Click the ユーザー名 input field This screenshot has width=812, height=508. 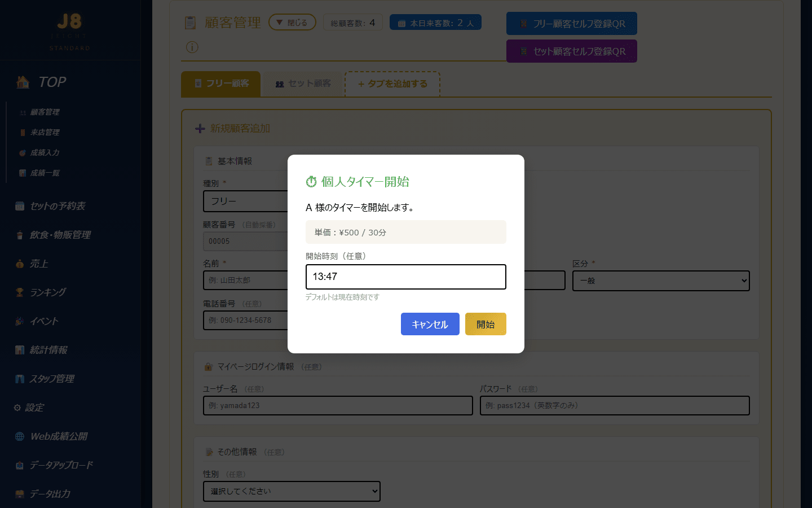(x=338, y=405)
